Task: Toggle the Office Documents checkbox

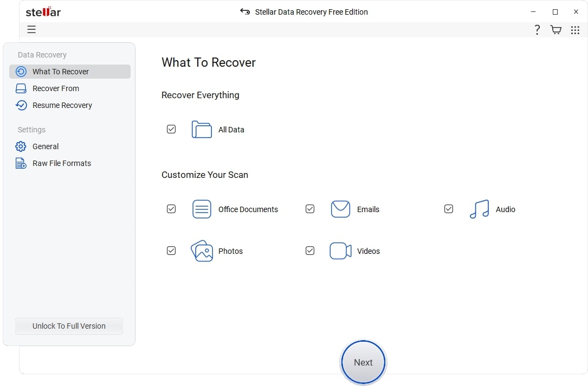Action: [x=171, y=209]
